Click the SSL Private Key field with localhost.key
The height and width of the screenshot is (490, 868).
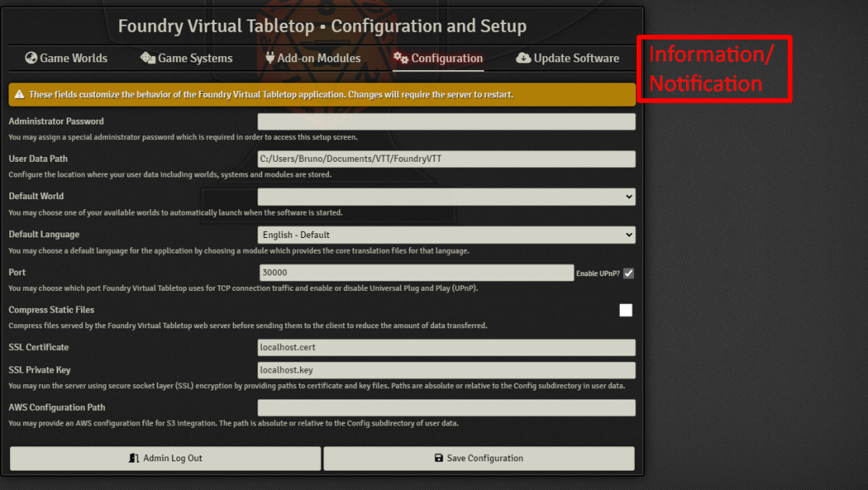click(x=446, y=370)
